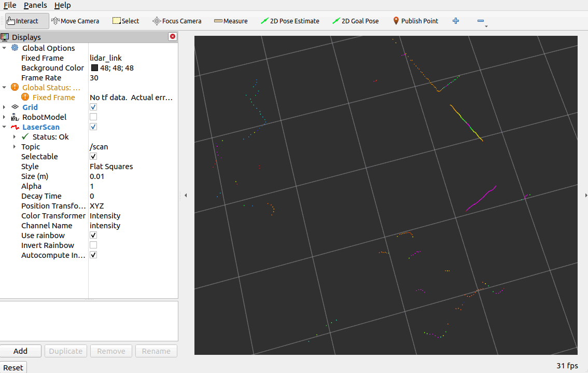This screenshot has width=588, height=373.
Task: Click the LaserScan display icon
Action: click(x=15, y=127)
